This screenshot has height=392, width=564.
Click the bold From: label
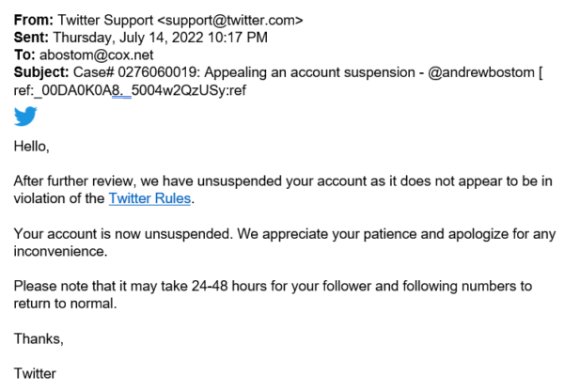click(34, 20)
